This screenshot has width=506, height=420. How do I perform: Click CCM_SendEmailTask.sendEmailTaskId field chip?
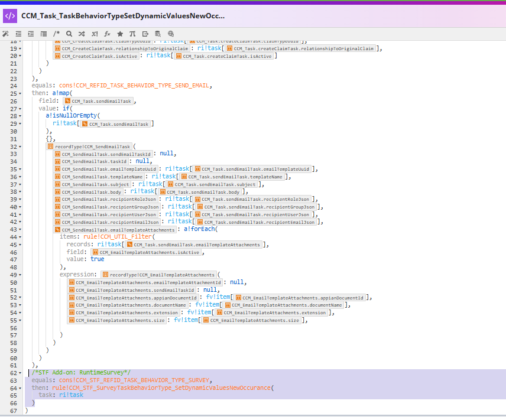click(x=103, y=154)
